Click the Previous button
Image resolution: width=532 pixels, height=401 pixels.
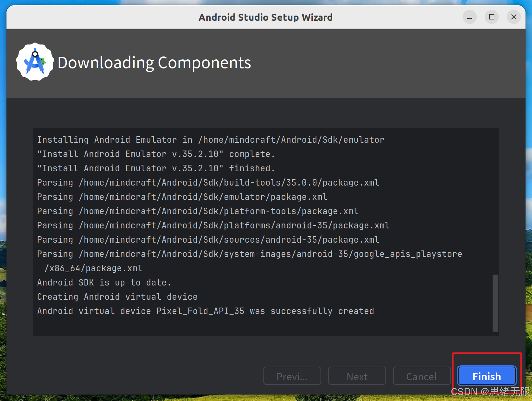click(x=292, y=376)
